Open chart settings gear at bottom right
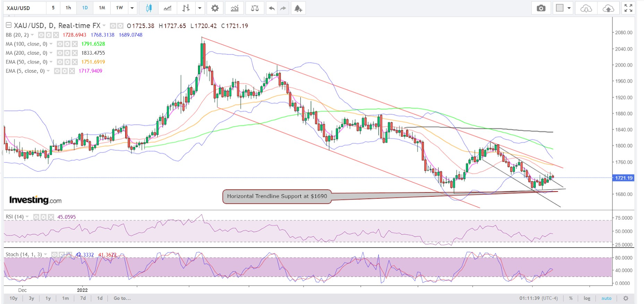 point(626,298)
